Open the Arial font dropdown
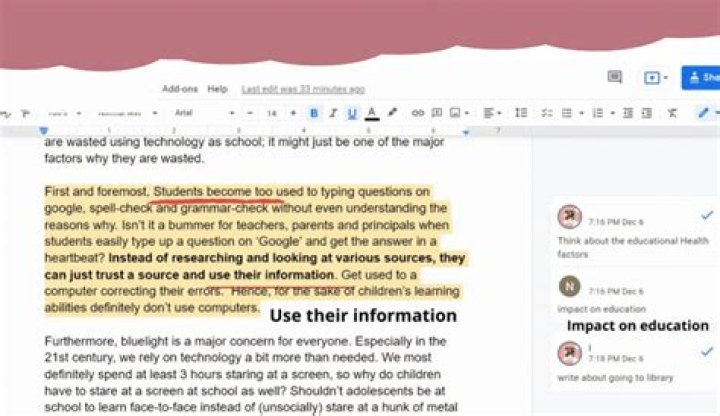 coord(204,112)
